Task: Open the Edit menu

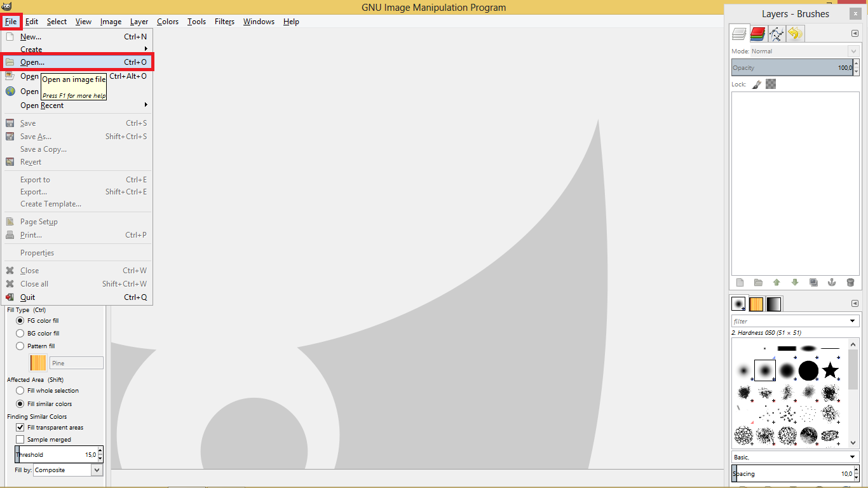Action: [32, 22]
